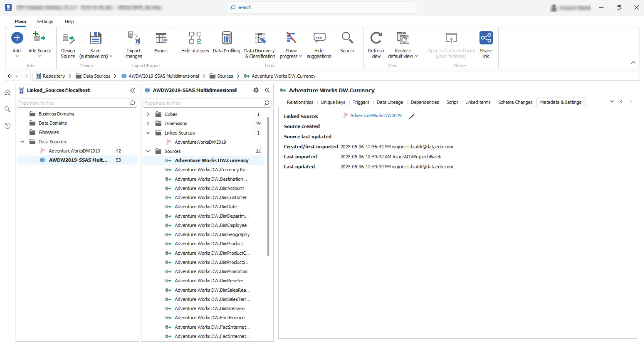Screen dimensions: 644x343
Task: Select Adventure Works DW.FactFinance
Action: [x=210, y=318]
